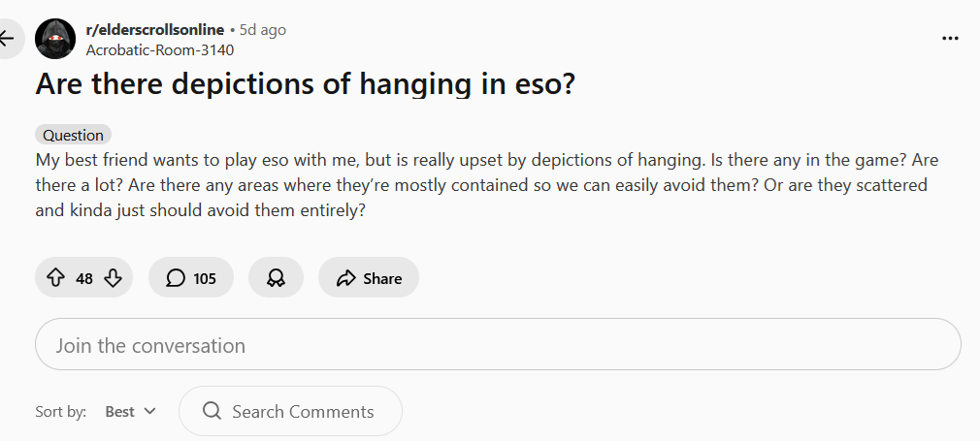The height and width of the screenshot is (441, 980).
Task: Upvote the hanging in eso post
Action: 55,277
